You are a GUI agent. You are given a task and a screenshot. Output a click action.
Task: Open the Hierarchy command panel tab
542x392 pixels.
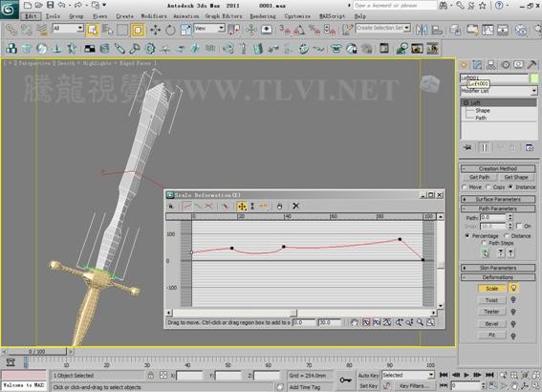tap(491, 65)
